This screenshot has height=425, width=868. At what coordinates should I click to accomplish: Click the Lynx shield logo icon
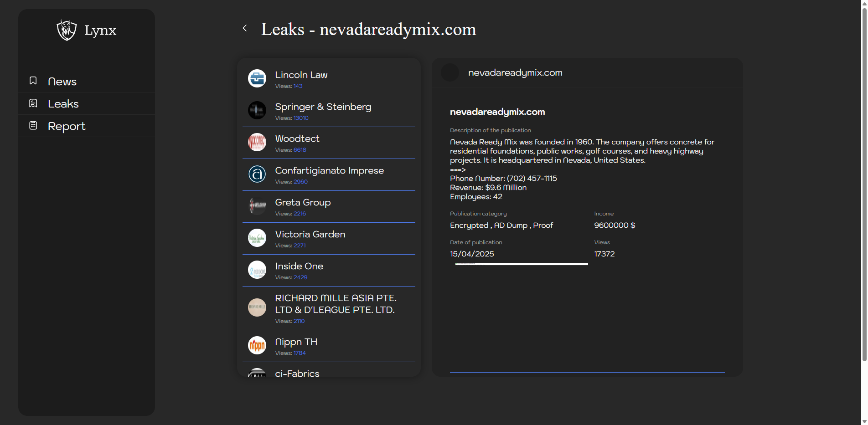(x=67, y=30)
